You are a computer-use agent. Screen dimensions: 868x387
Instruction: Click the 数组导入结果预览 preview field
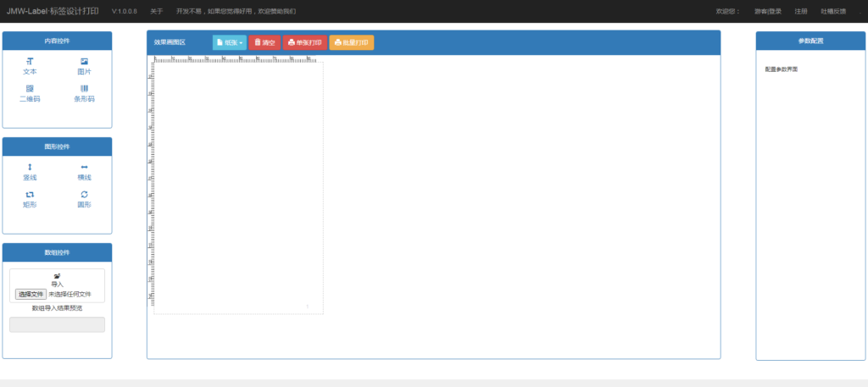tap(57, 324)
